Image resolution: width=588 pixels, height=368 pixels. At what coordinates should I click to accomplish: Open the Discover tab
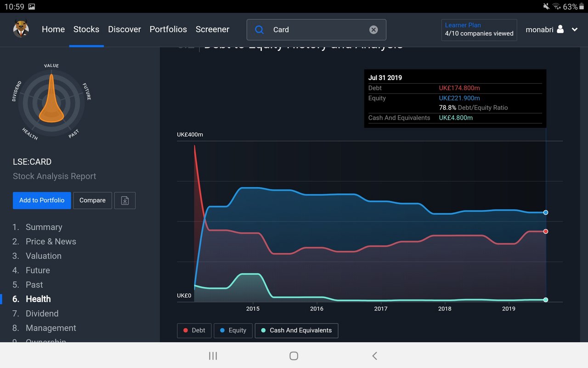coord(124,29)
